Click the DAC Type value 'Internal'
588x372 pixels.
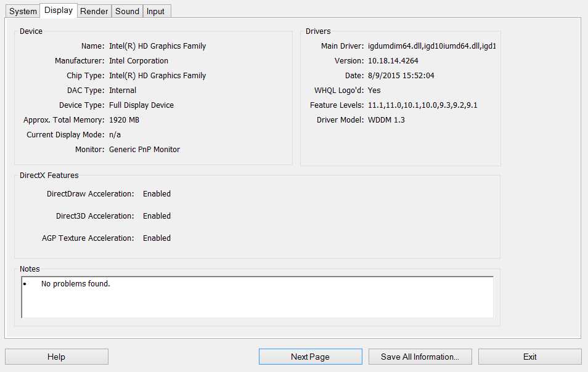[x=123, y=91]
